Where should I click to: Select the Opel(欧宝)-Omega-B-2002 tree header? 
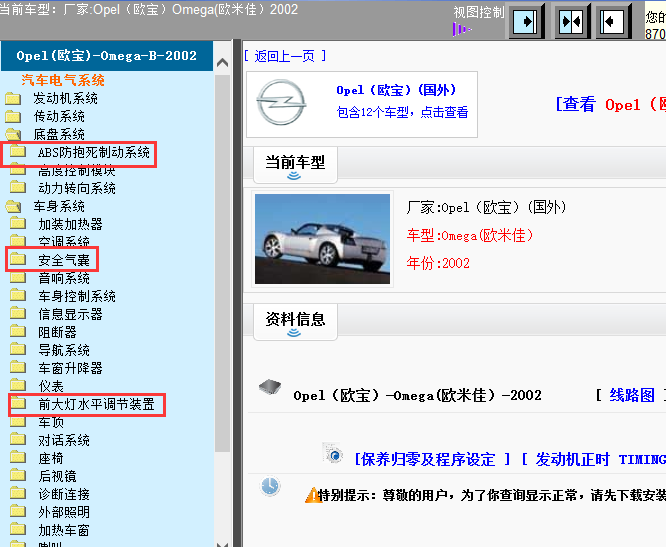pos(107,56)
